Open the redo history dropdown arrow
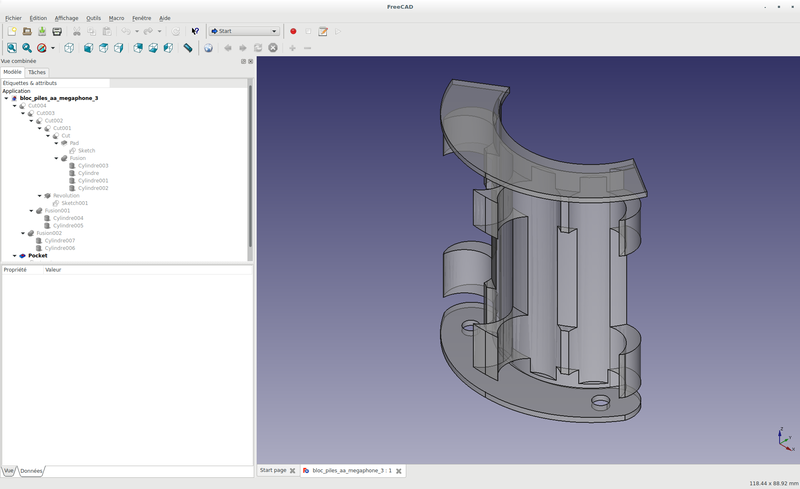Image resolution: width=800 pixels, height=489 pixels. [x=159, y=31]
